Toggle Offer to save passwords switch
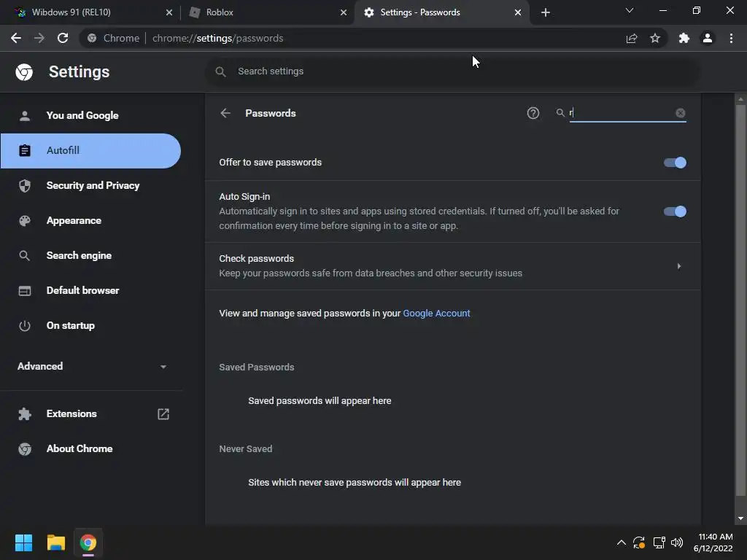 pyautogui.click(x=675, y=163)
